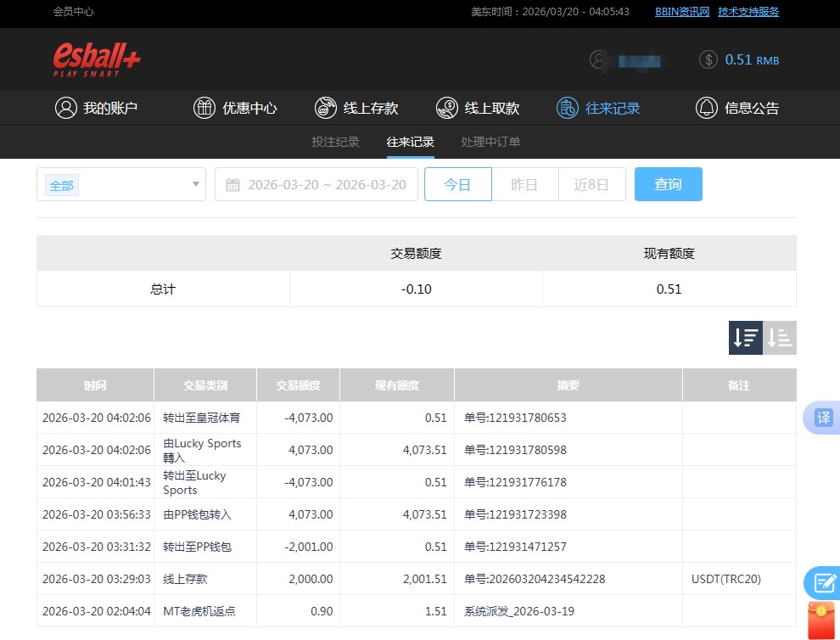This screenshot has height=640, width=840.
Task: Enable the 近8日 date filter
Action: coord(591,184)
